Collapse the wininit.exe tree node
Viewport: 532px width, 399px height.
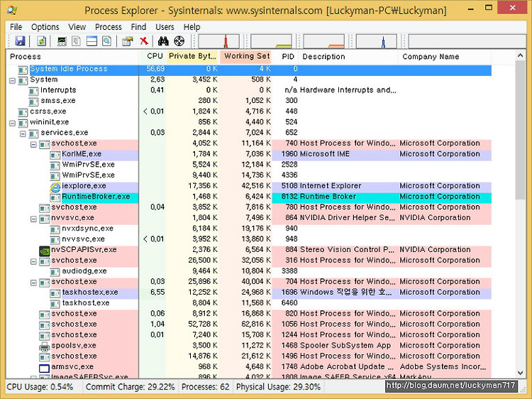point(13,123)
